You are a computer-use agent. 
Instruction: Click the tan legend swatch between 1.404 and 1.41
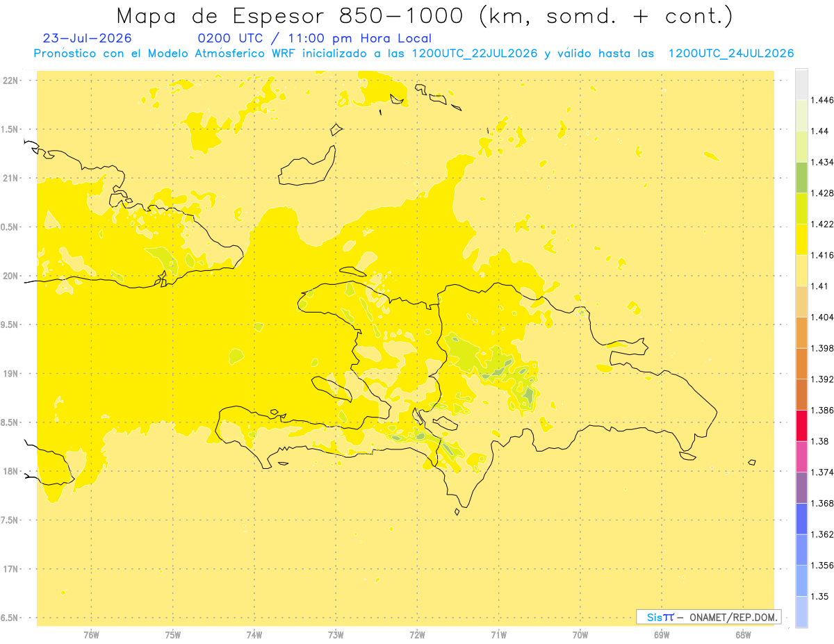tap(801, 302)
